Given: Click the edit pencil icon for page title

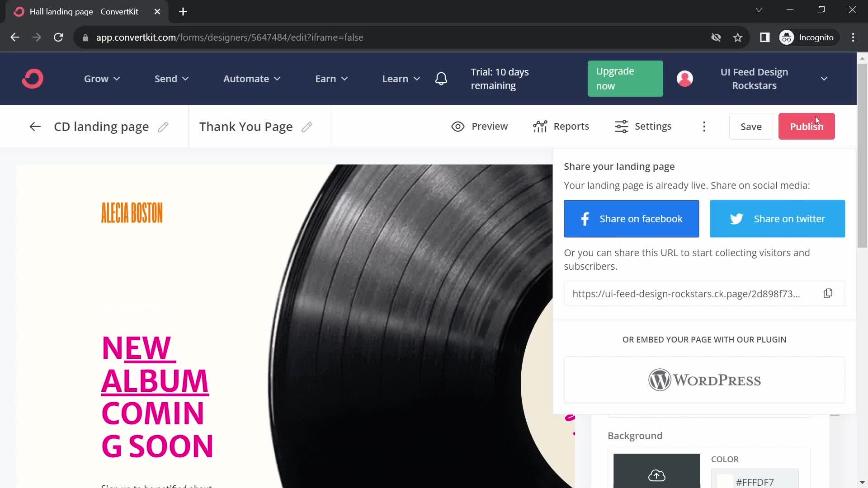Looking at the screenshot, I should (163, 127).
